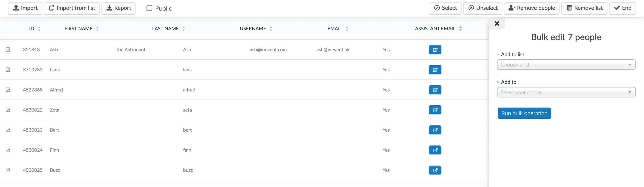This screenshot has width=644, height=187.
Task: Click the Import button
Action: [x=25, y=8]
